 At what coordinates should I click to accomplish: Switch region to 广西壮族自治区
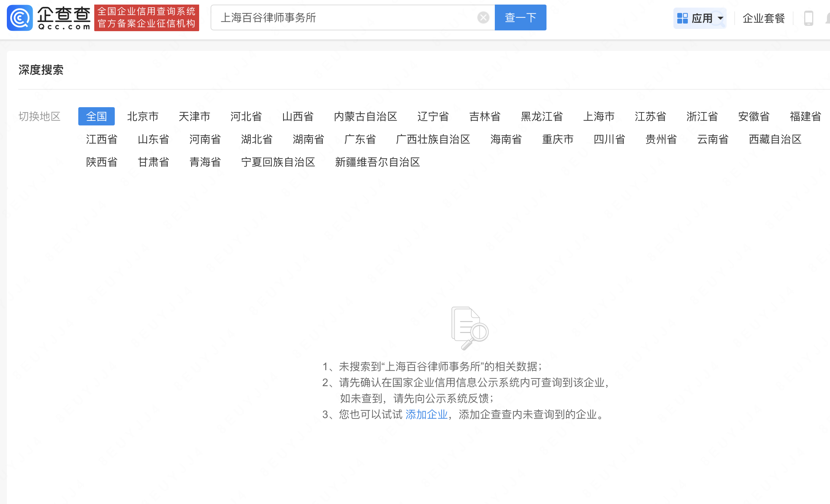(x=433, y=139)
